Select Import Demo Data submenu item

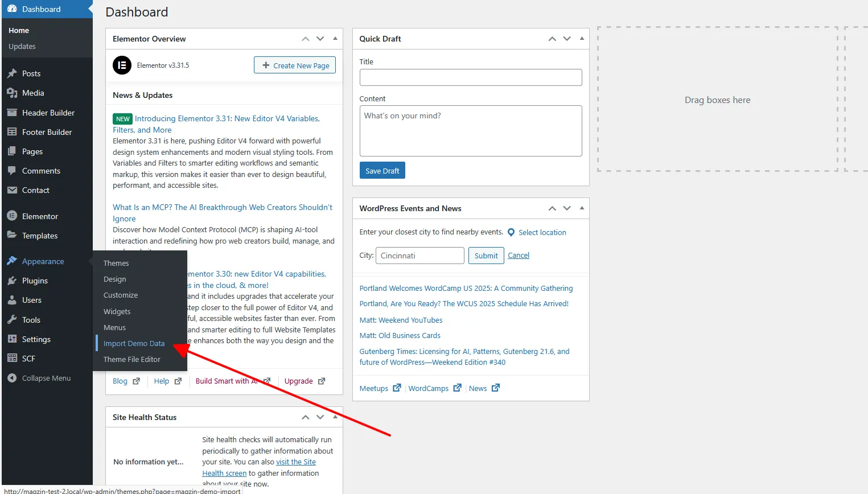[134, 343]
